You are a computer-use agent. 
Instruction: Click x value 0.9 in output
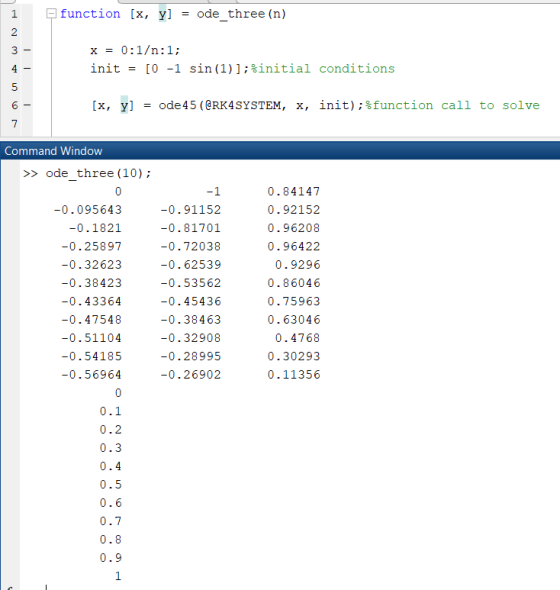pyautogui.click(x=111, y=558)
